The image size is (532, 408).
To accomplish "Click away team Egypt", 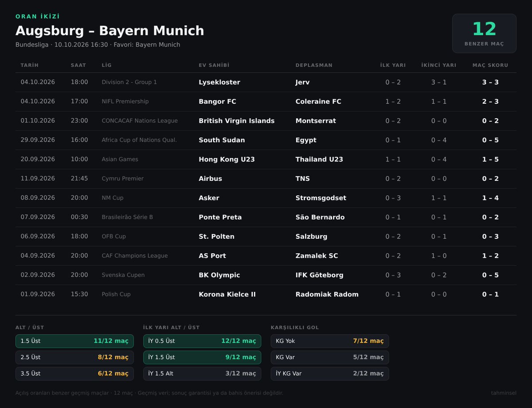I will [306, 140].
